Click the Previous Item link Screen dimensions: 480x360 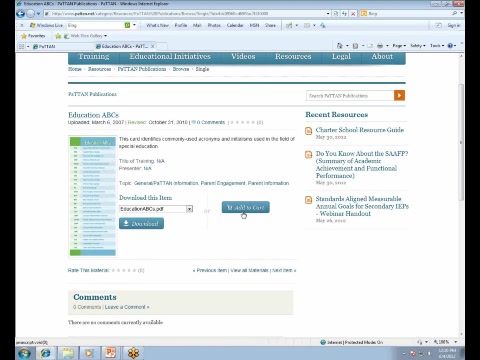coord(210,270)
